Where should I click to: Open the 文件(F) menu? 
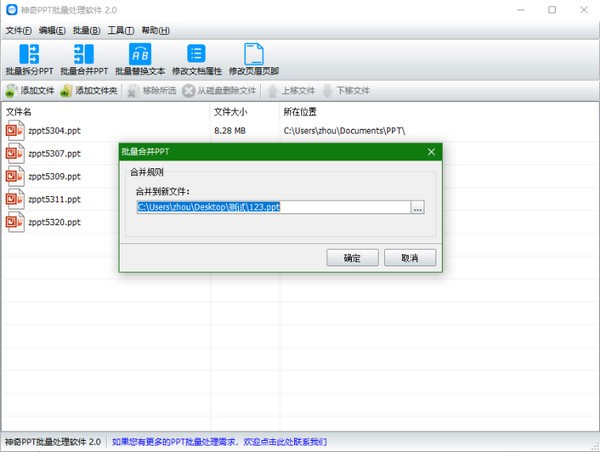coord(19,31)
